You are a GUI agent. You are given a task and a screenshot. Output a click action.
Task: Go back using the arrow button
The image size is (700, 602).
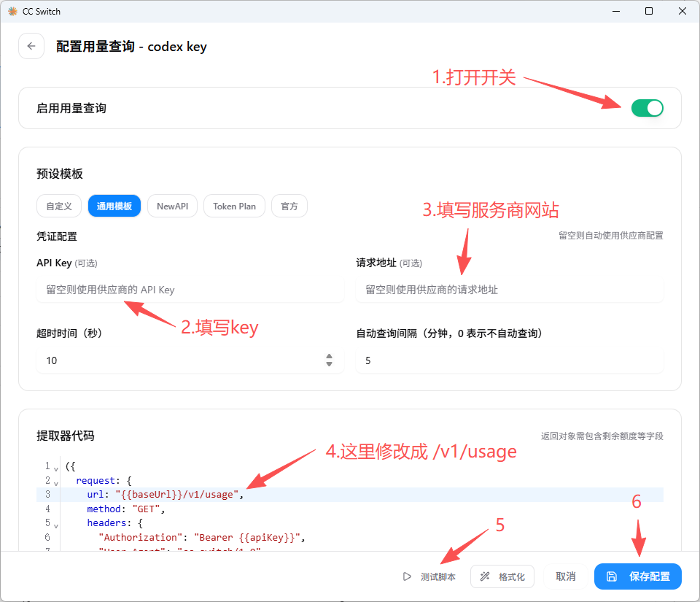pos(31,46)
